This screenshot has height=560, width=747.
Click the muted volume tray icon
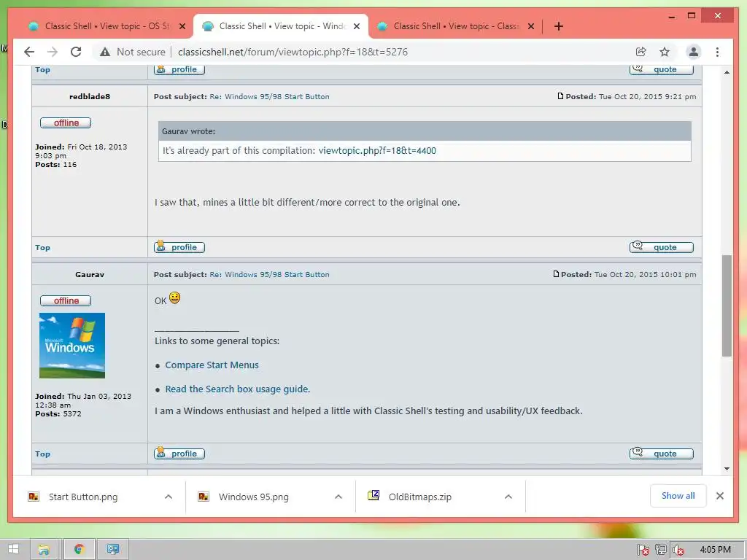pos(678,550)
